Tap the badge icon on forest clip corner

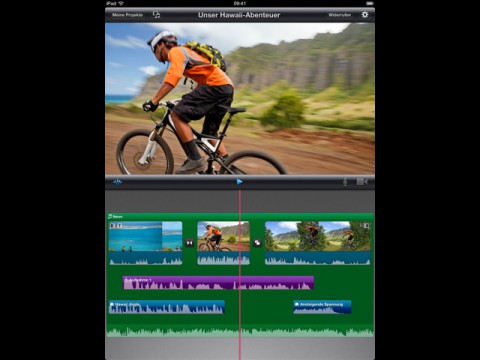click(x=366, y=226)
